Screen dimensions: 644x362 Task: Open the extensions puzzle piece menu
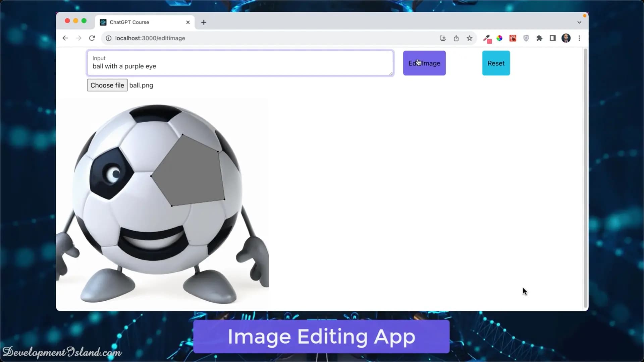[x=539, y=38]
